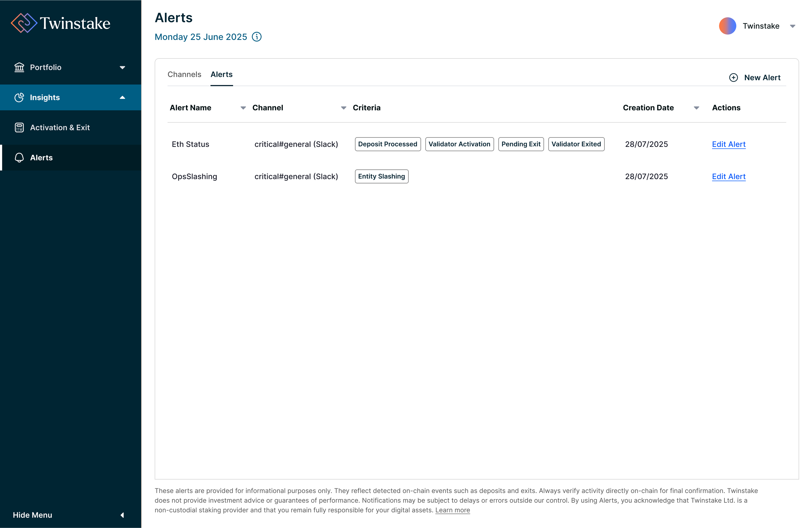Click the Deposit Processed criteria tag

388,144
